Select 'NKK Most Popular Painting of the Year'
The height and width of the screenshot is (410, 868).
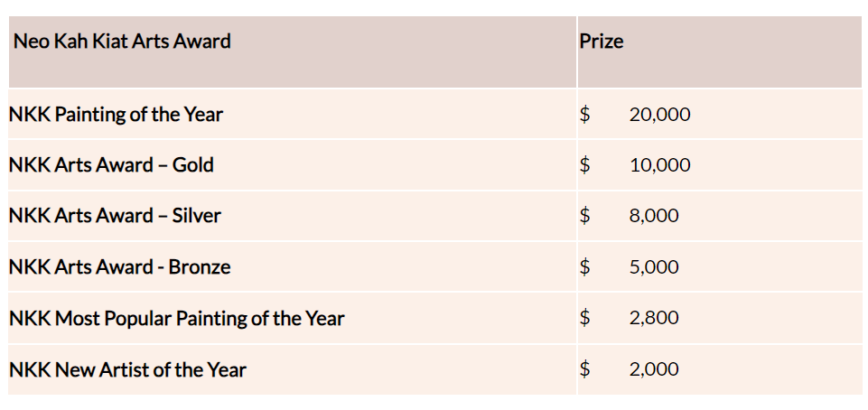coord(176,318)
